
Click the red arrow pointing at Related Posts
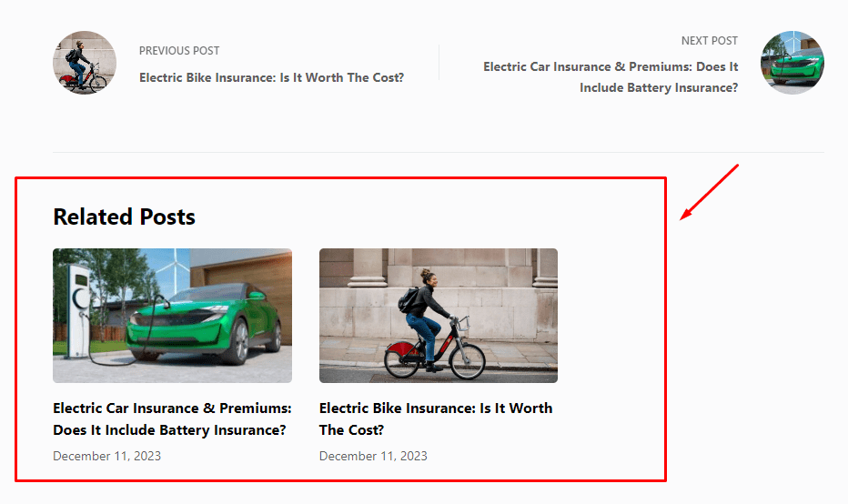(709, 192)
